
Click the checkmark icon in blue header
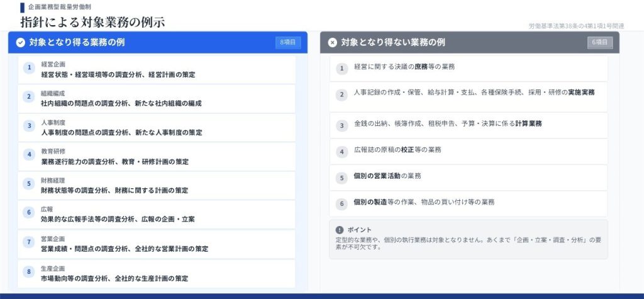[x=20, y=43]
